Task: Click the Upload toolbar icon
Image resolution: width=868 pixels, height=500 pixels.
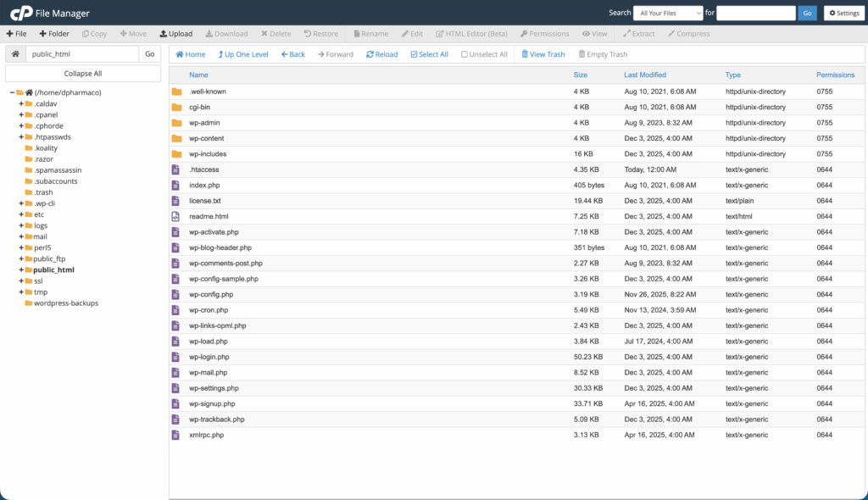Action: pos(164,34)
